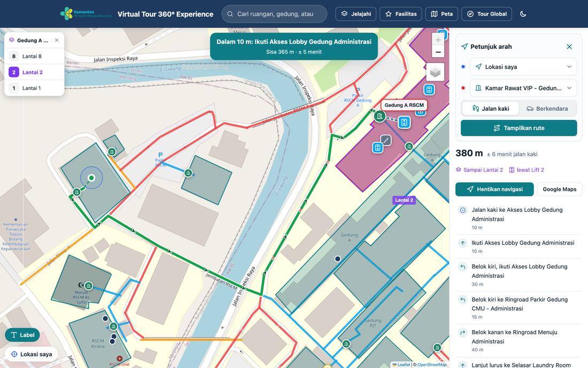Open the OpenStreetMap attribution link
This screenshot has height=368, width=588.
(x=432, y=365)
